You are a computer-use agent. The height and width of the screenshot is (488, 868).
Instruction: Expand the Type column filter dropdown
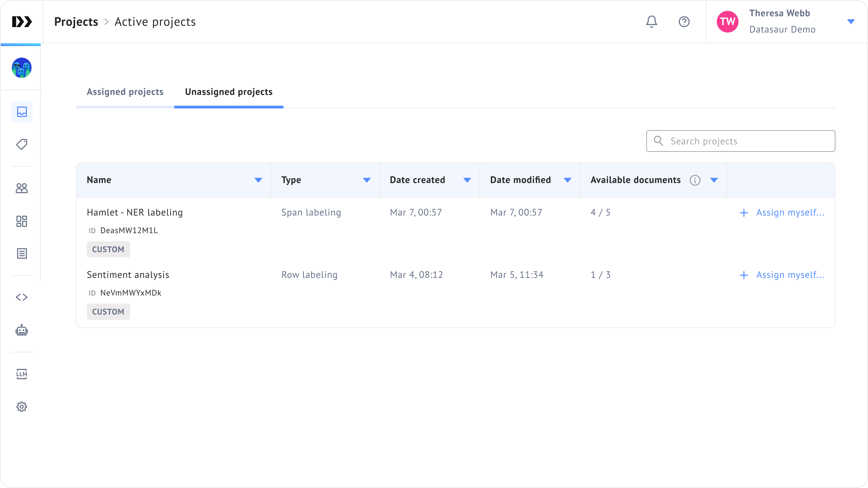367,180
